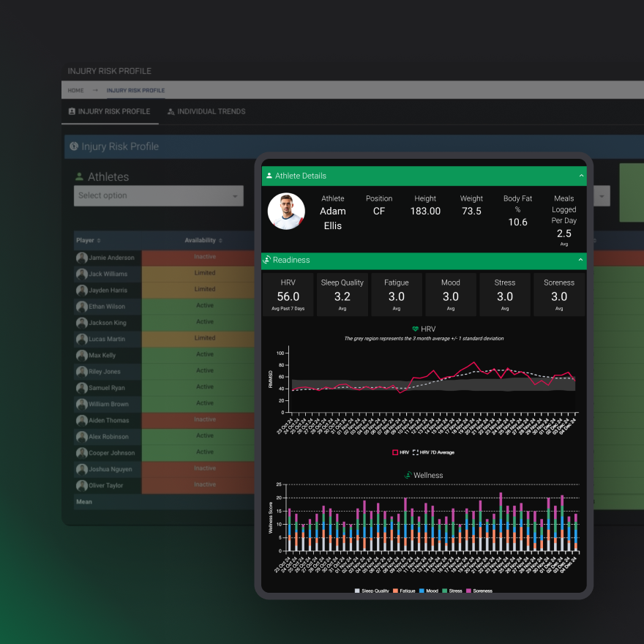Click the Athlete Details person icon
The height and width of the screenshot is (644, 644).
(x=269, y=176)
